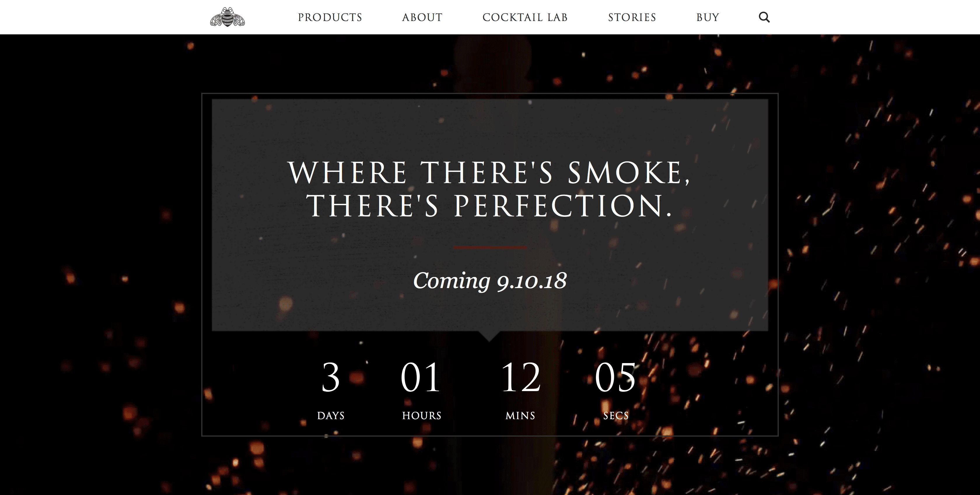Open the search magnifier icon
This screenshot has height=495, width=980.
[764, 17]
